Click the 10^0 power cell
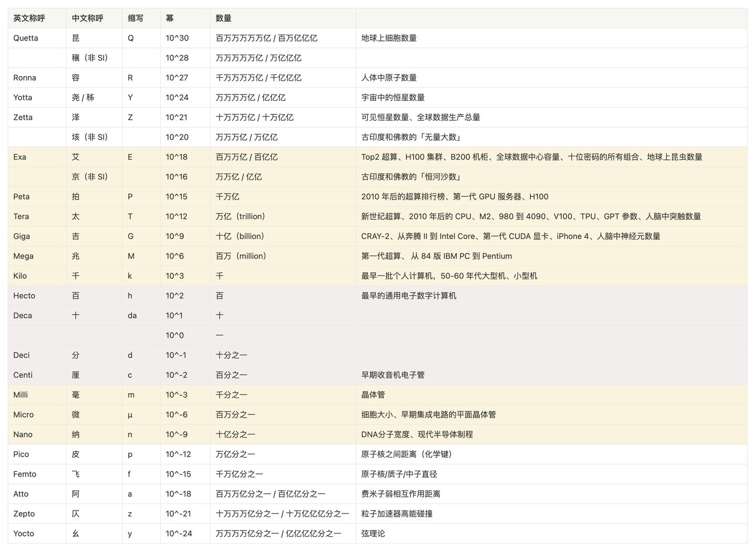This screenshot has height=551, width=756. click(185, 335)
